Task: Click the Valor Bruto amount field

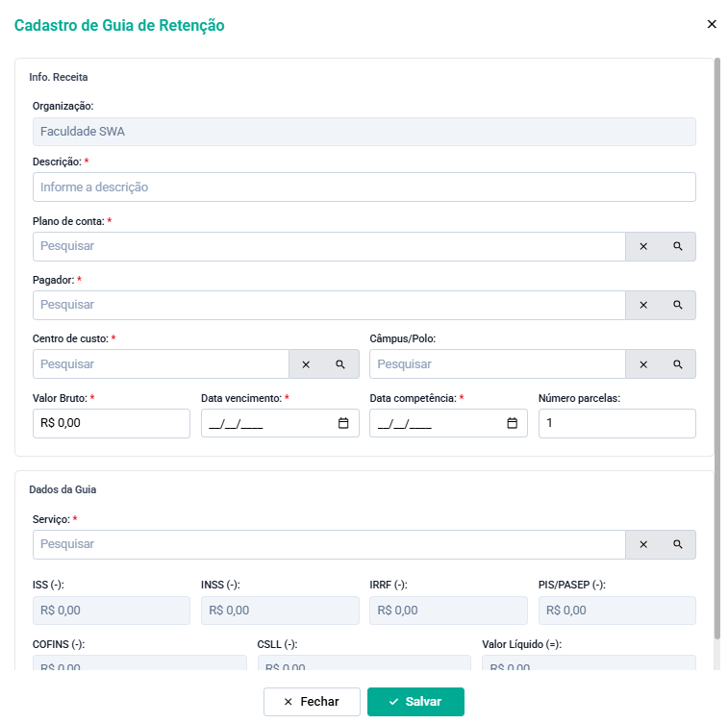Action: coord(112,423)
